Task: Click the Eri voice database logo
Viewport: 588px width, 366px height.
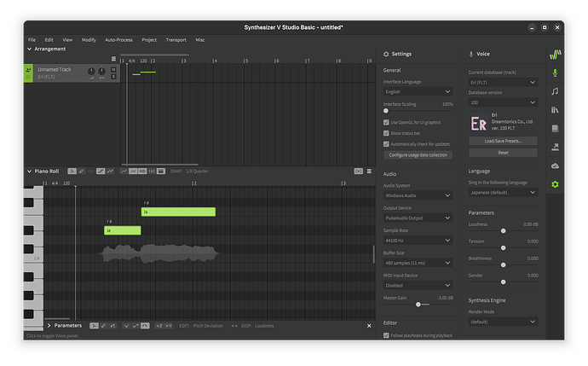Action: pyautogui.click(x=479, y=124)
